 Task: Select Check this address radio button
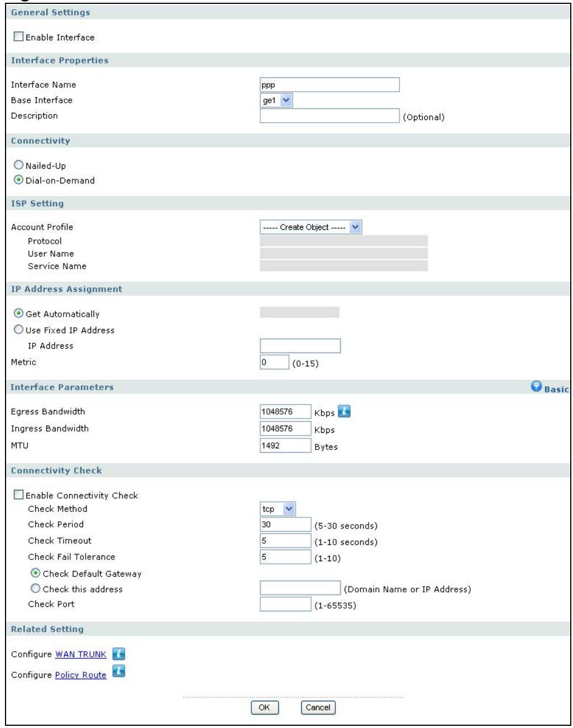[35, 589]
